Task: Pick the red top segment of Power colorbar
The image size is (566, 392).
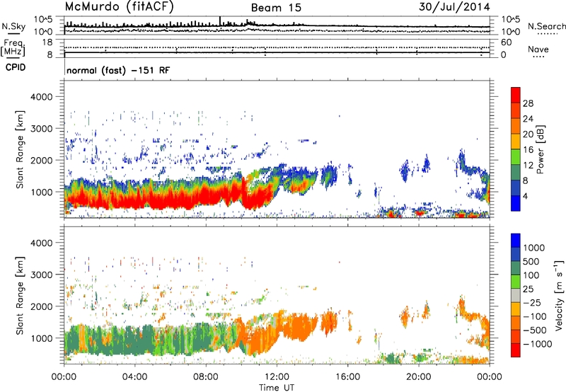Action: (516, 95)
